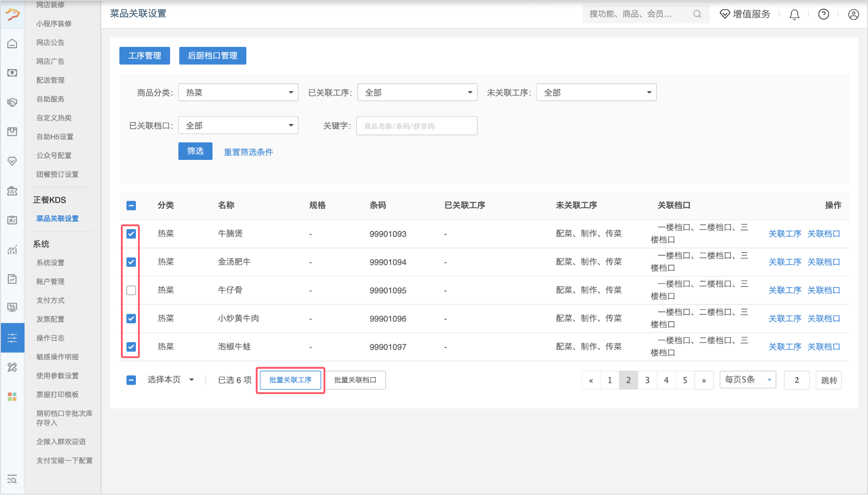The image size is (868, 495).
Task: Click barcode 99901096 cell
Action: pyautogui.click(x=388, y=319)
